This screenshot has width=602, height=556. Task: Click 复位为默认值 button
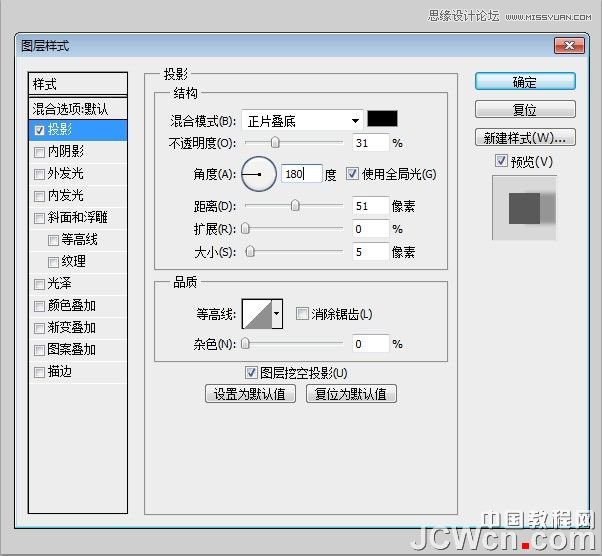(x=351, y=394)
